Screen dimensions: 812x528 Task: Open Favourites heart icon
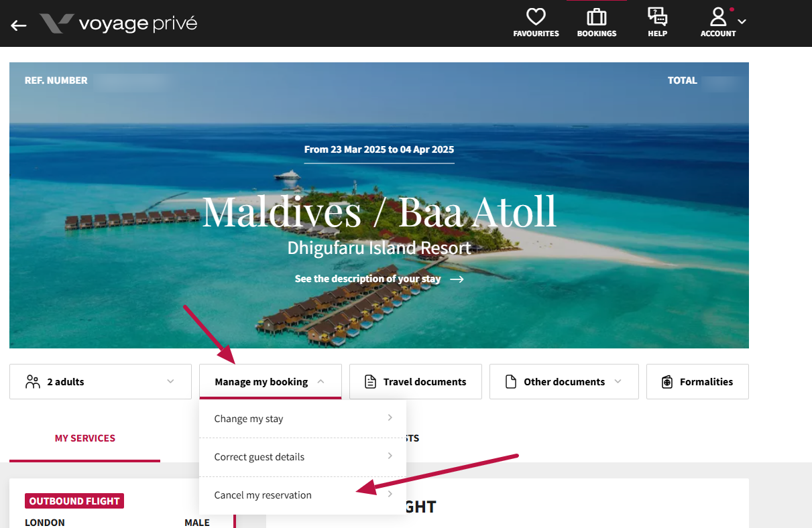(536, 17)
